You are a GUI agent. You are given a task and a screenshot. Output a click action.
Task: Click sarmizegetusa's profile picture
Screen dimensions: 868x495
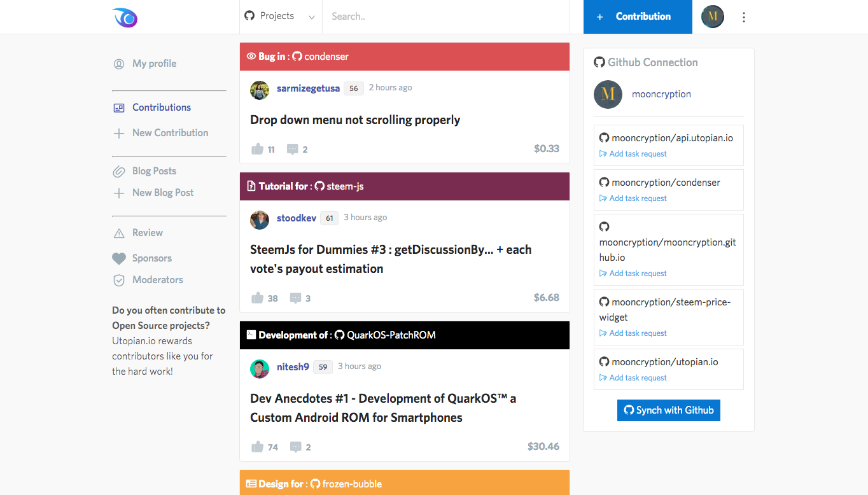pyautogui.click(x=260, y=90)
